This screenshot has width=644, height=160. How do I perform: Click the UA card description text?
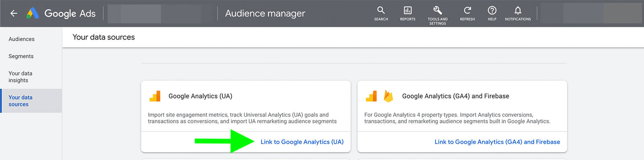pyautogui.click(x=242, y=118)
